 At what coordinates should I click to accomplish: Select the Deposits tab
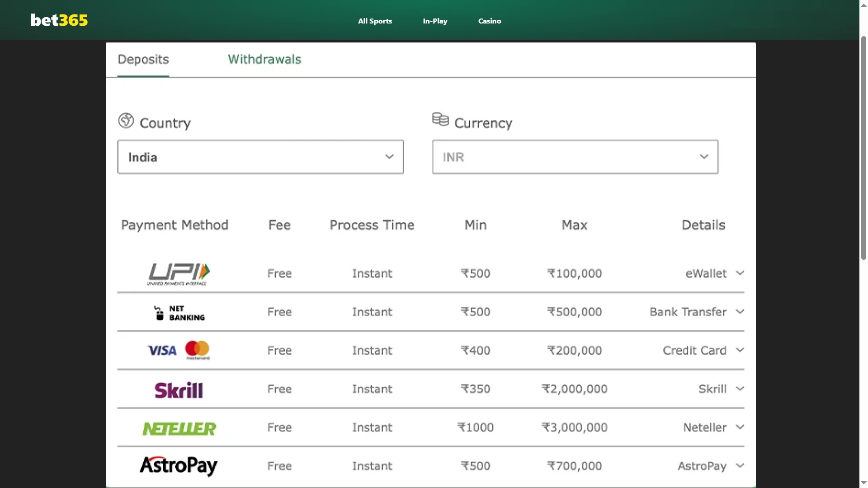143,59
